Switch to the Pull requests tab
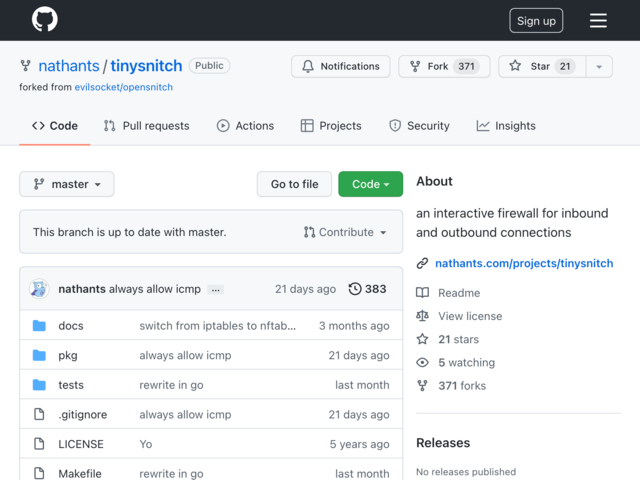 147,126
